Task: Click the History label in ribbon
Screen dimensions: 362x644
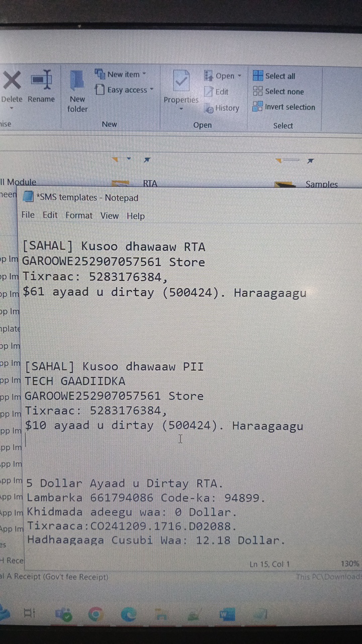Action: click(x=227, y=108)
